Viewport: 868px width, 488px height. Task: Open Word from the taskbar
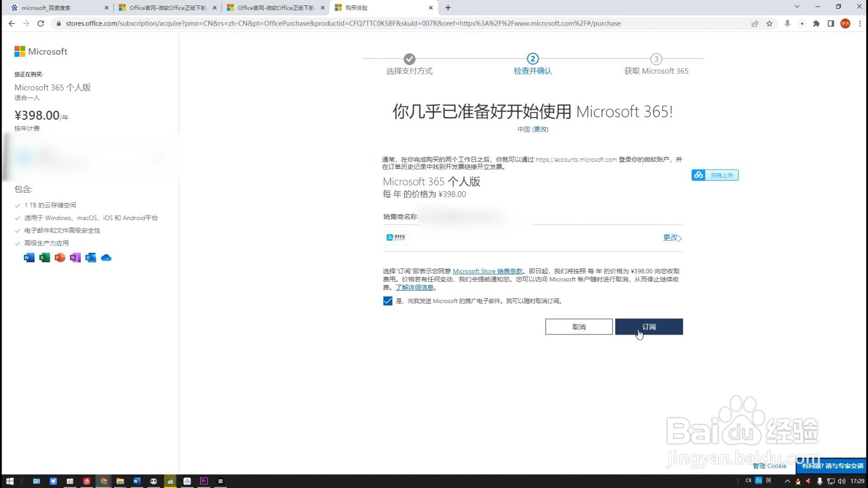(x=137, y=481)
